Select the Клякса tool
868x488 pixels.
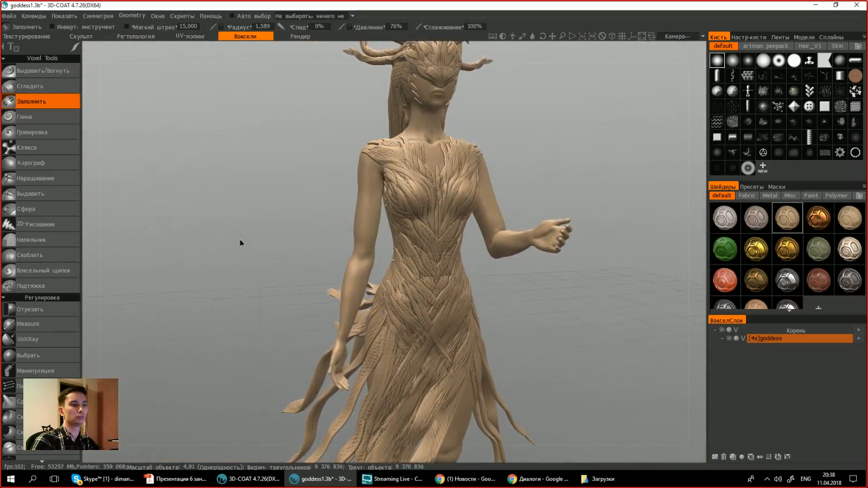click(41, 147)
